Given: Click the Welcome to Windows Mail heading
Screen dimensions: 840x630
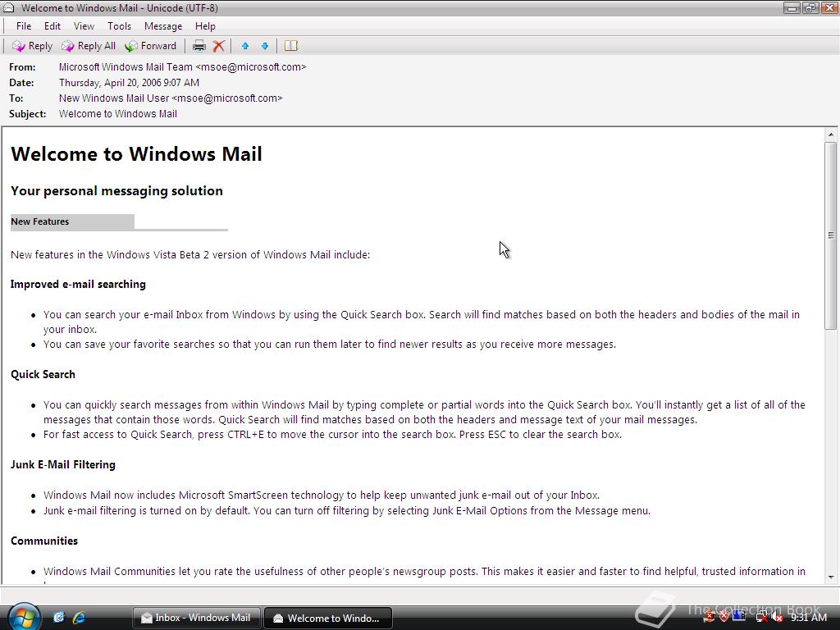Looking at the screenshot, I should click(x=137, y=153).
